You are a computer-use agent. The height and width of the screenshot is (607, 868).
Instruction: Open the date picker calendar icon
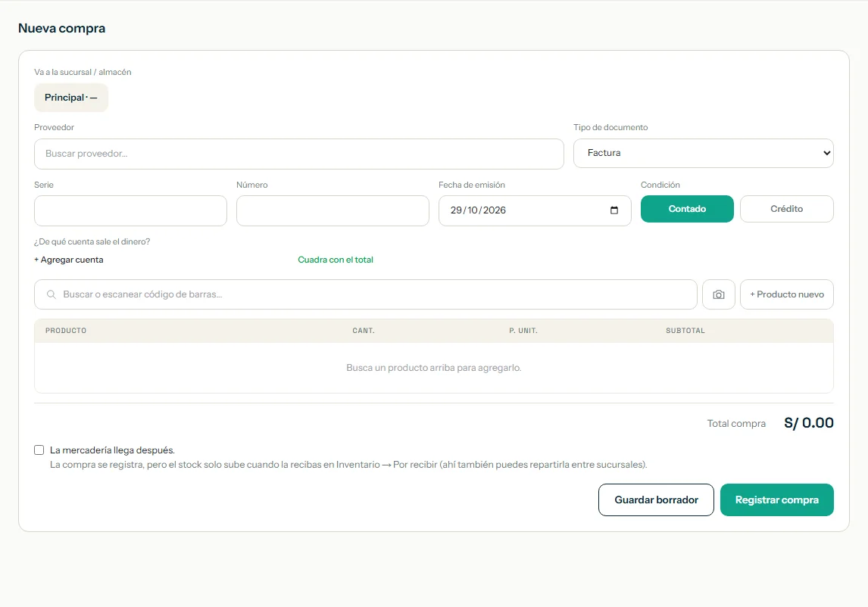pos(614,210)
